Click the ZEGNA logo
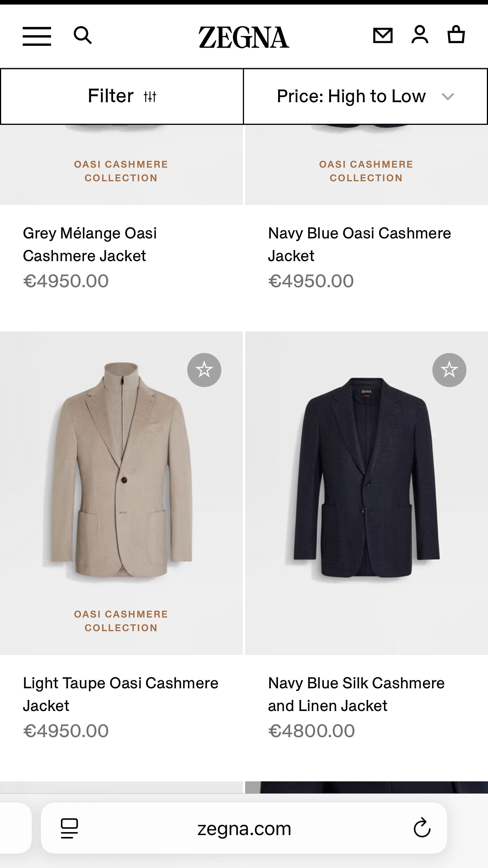Screen dimensions: 488x868 244,37
